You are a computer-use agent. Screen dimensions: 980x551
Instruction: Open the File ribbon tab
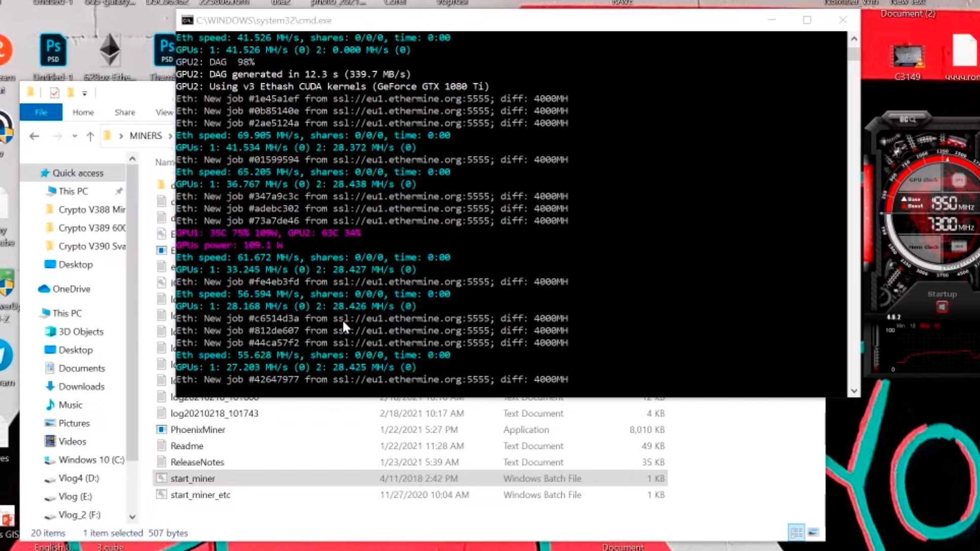(41, 112)
